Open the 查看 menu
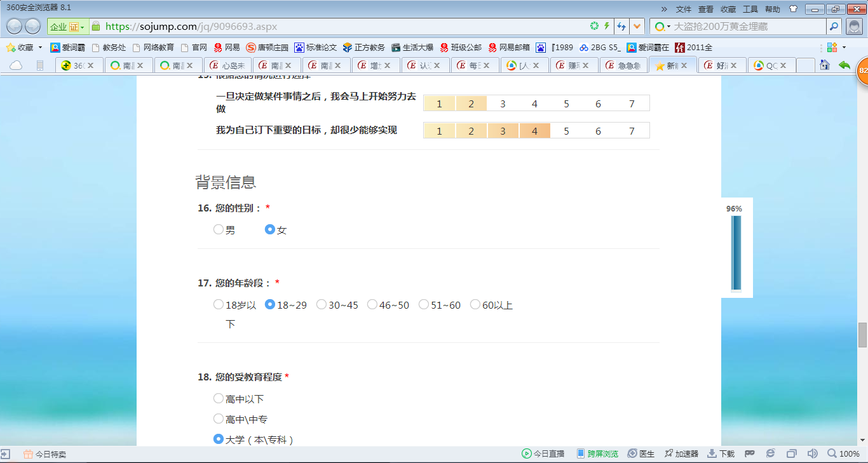The height and width of the screenshot is (463, 868). [x=706, y=10]
